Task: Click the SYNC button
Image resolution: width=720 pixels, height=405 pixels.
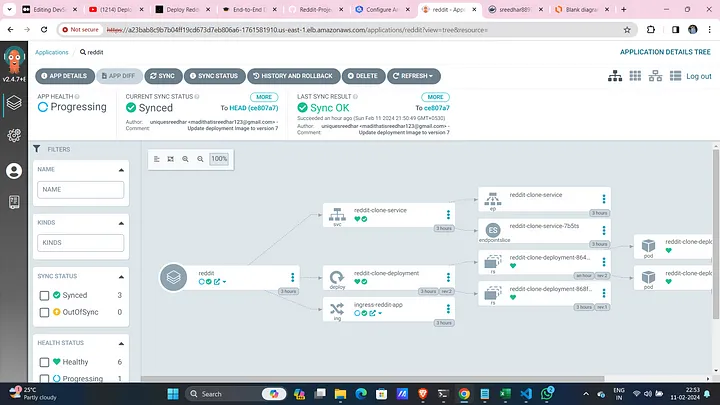Action: point(163,76)
